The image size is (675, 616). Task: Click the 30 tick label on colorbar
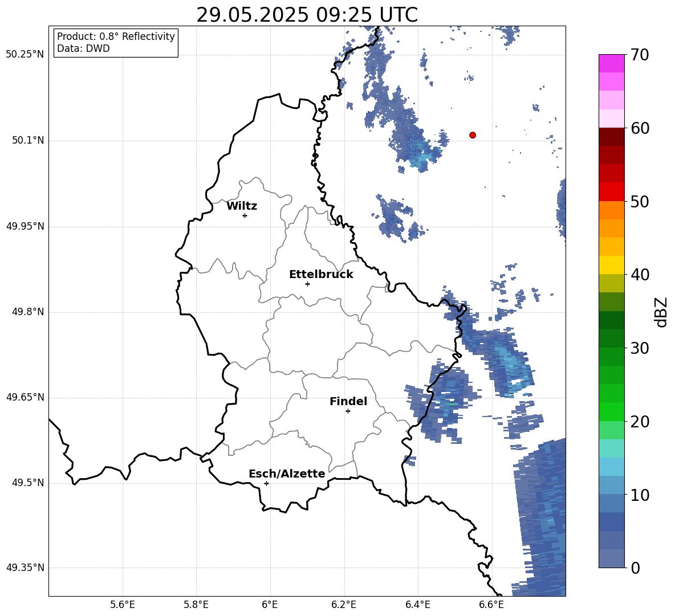[640, 348]
